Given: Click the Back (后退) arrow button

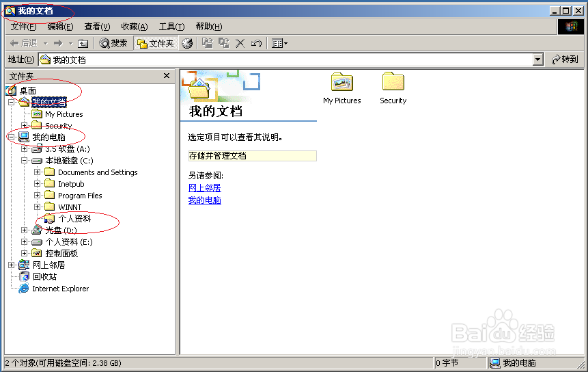Looking at the screenshot, I should (23, 43).
